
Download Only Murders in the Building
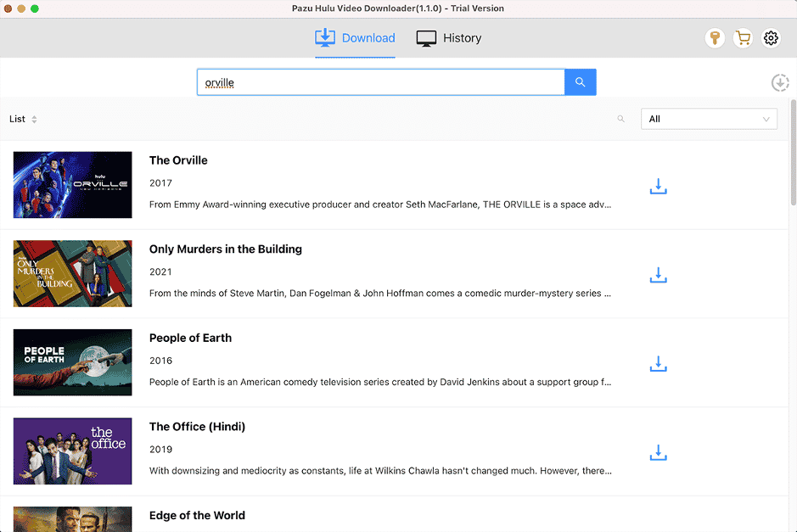click(x=658, y=275)
